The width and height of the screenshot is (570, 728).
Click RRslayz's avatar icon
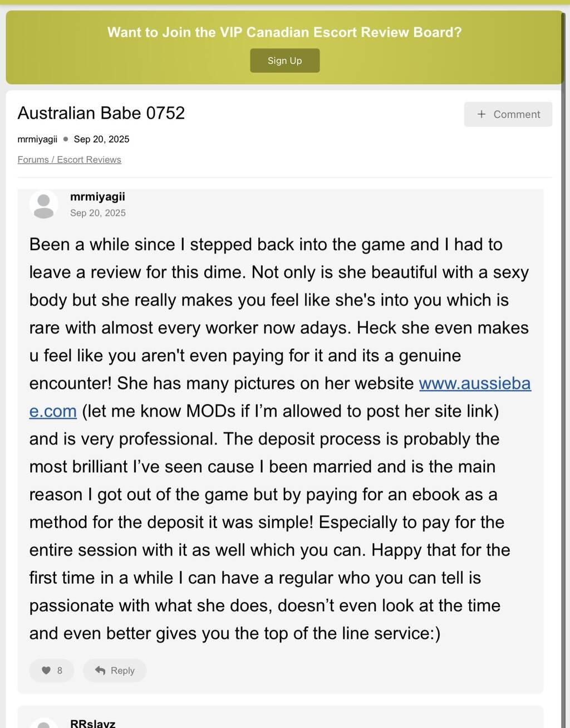[43, 722]
